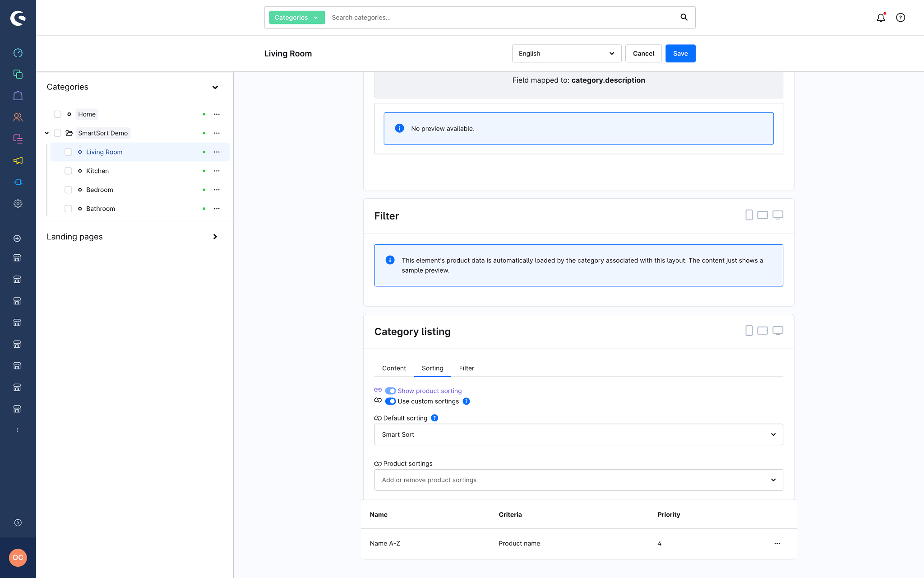
Task: Select desktop view icon in Filter section
Action: coord(778,215)
